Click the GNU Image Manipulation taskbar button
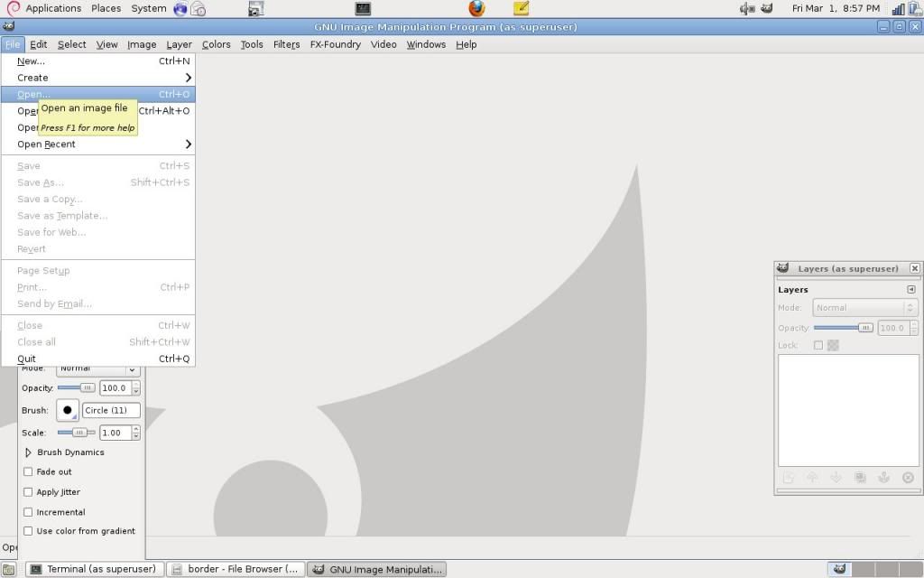 click(x=377, y=569)
